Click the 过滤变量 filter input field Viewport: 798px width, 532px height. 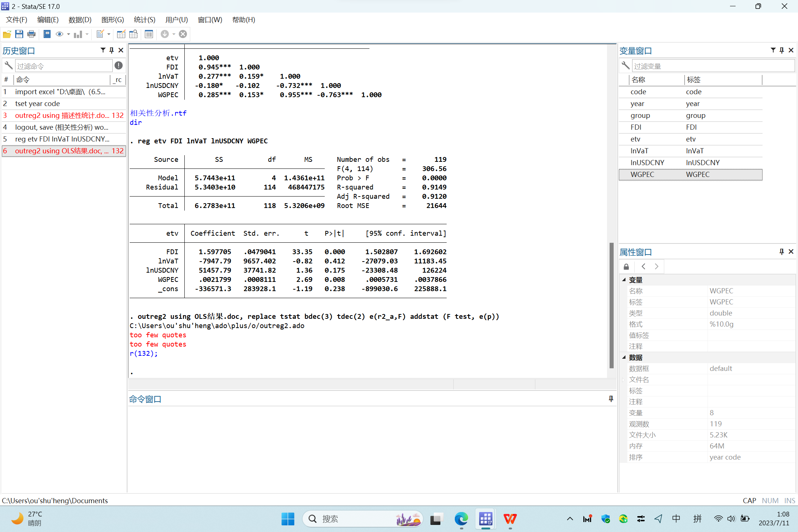713,66
